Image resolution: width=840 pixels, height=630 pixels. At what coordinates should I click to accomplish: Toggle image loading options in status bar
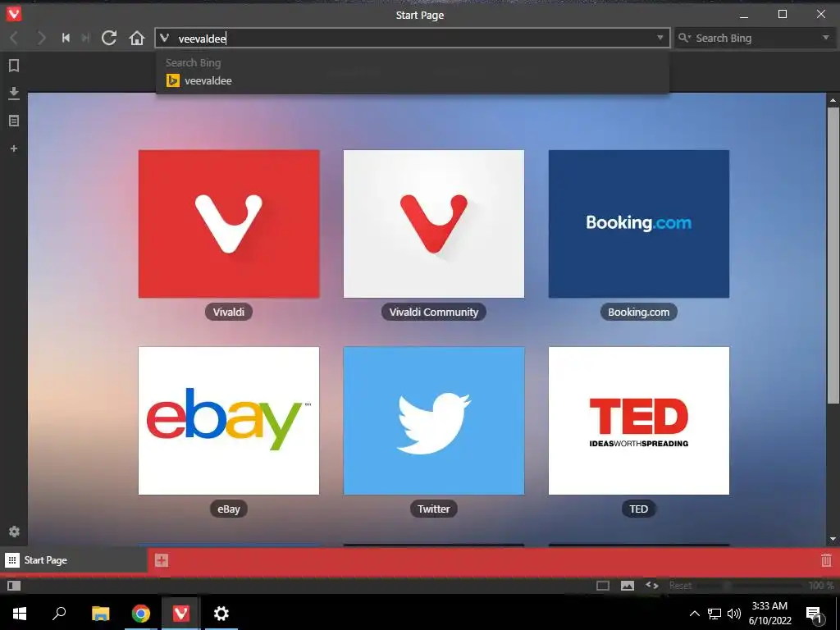(x=628, y=586)
